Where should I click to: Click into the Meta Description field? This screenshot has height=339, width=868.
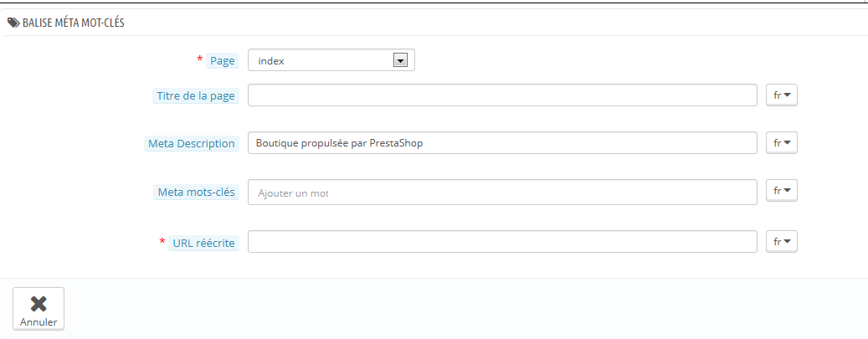coord(502,143)
